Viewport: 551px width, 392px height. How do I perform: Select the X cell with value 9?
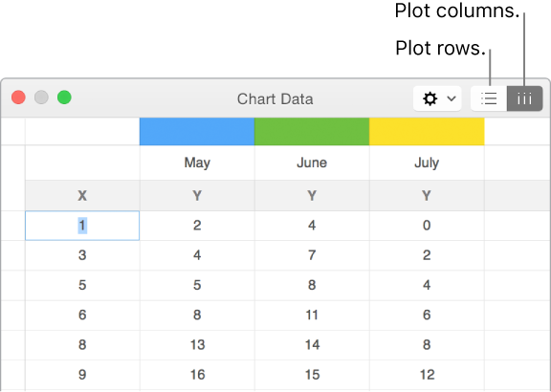click(82, 375)
